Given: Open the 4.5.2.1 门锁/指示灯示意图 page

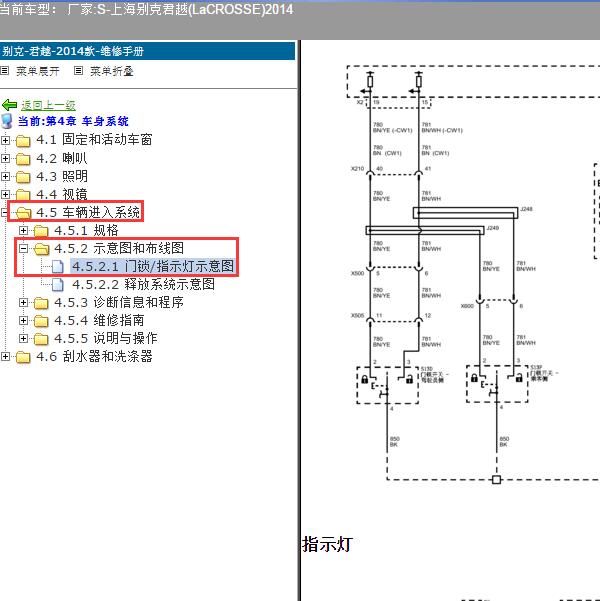Looking at the screenshot, I should pos(153,266).
